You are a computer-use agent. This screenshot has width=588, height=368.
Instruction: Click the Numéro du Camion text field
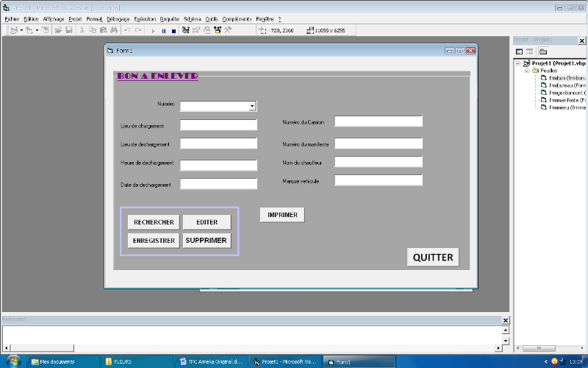(x=379, y=121)
